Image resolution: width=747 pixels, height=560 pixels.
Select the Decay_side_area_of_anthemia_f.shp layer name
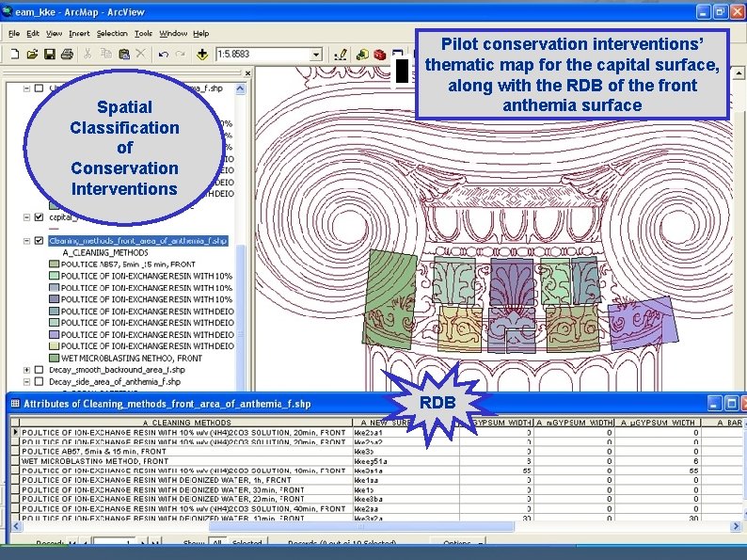pos(115,382)
